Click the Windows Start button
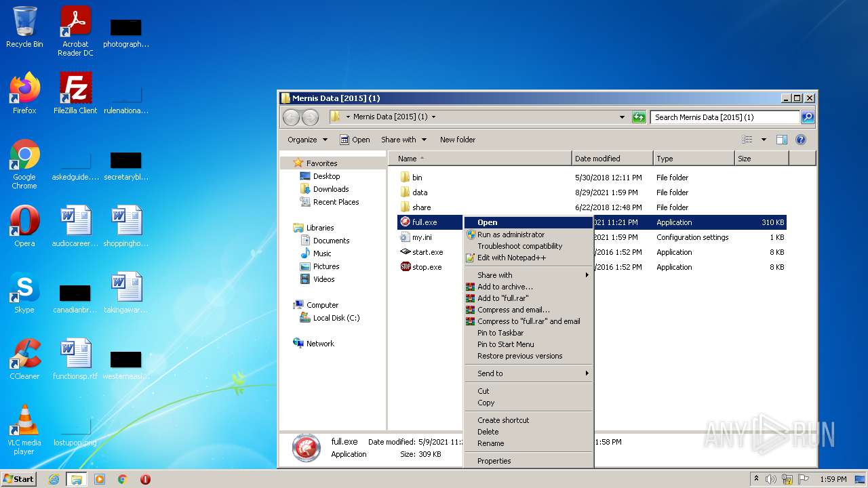The width and height of the screenshot is (868, 488). [19, 479]
